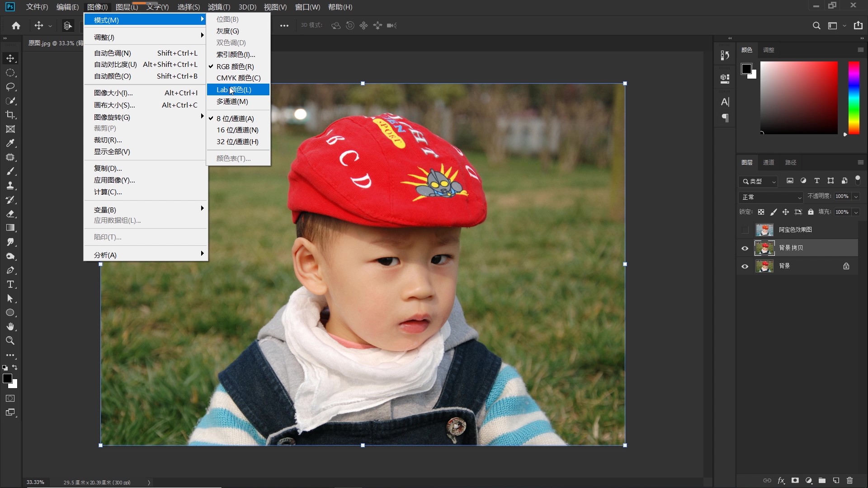Switch to the 通道 tab
Screen dimensions: 868x488
tap(769, 162)
